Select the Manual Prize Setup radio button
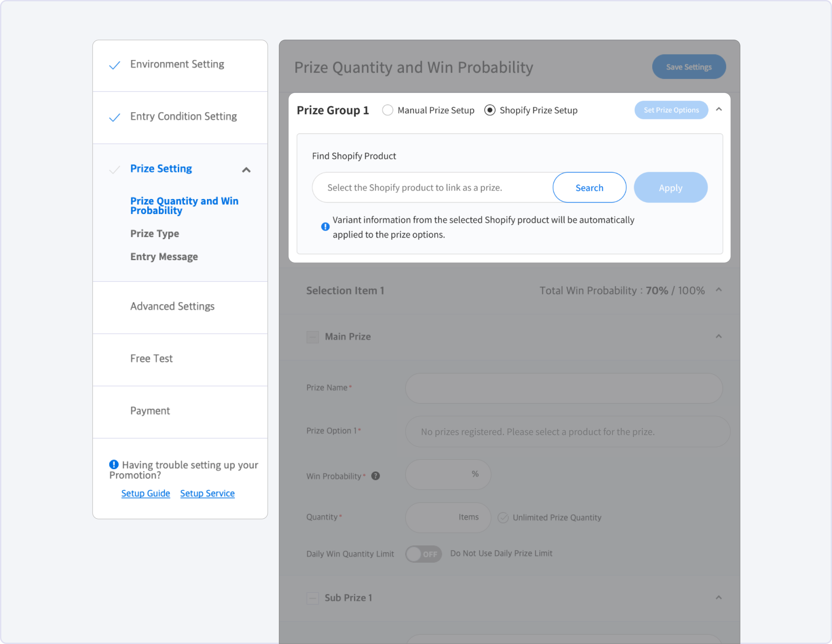Screen dimensions: 832x644 pos(387,110)
